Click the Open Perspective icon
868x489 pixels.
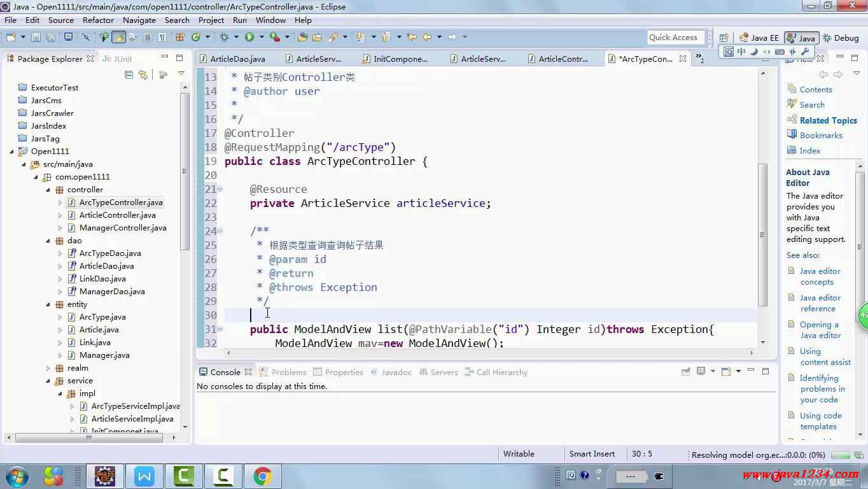(x=724, y=38)
